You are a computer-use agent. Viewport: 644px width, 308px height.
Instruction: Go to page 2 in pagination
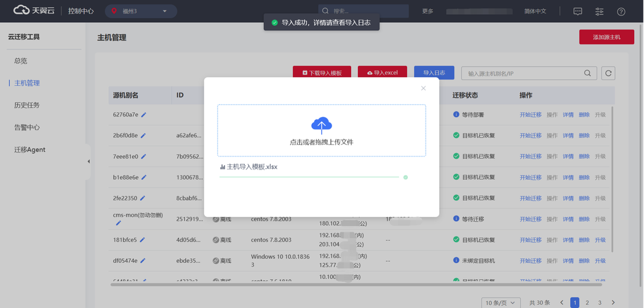click(587, 302)
